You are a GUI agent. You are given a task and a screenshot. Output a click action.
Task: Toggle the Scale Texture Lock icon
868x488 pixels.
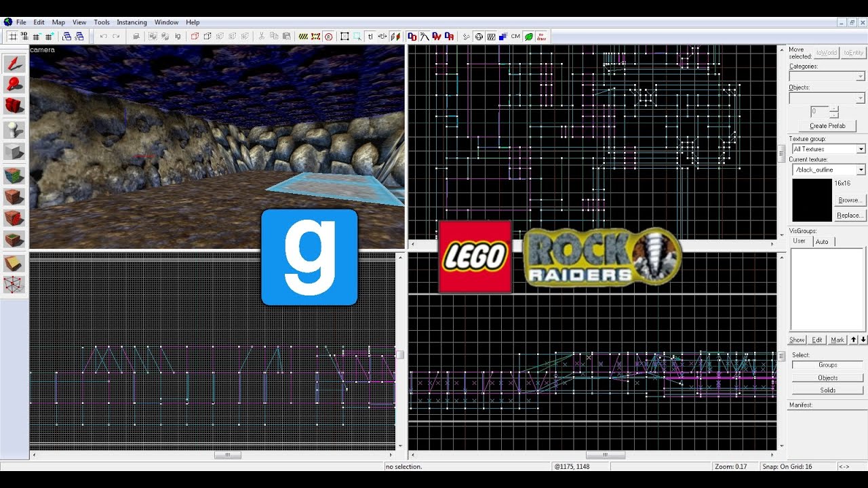382,36
